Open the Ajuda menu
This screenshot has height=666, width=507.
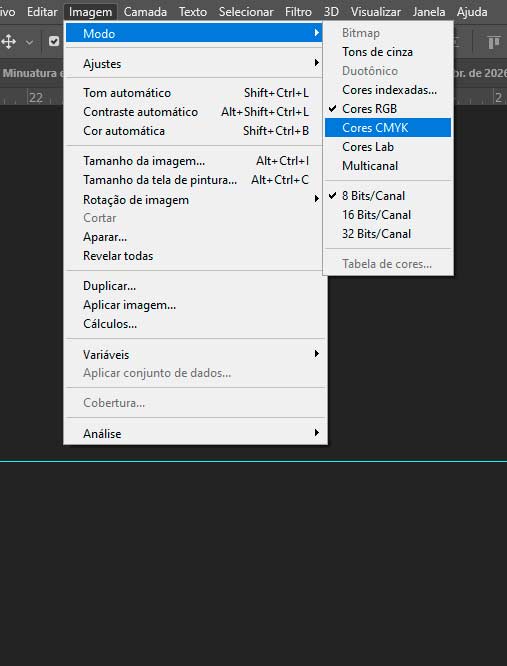pyautogui.click(x=472, y=11)
